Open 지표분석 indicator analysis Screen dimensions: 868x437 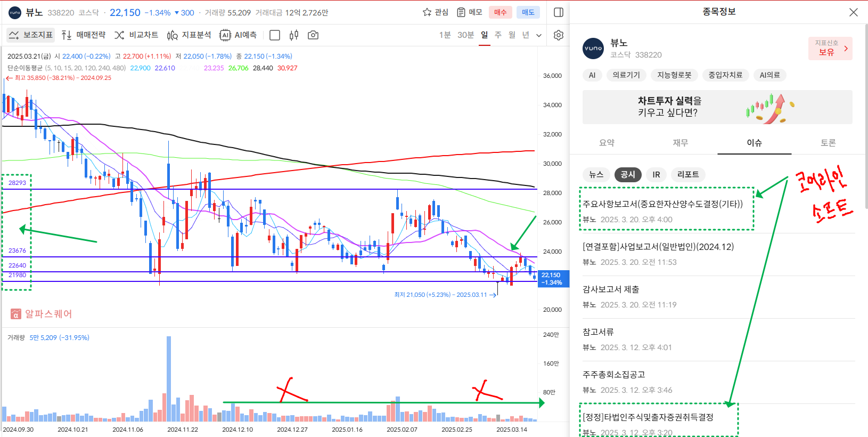[x=189, y=35]
